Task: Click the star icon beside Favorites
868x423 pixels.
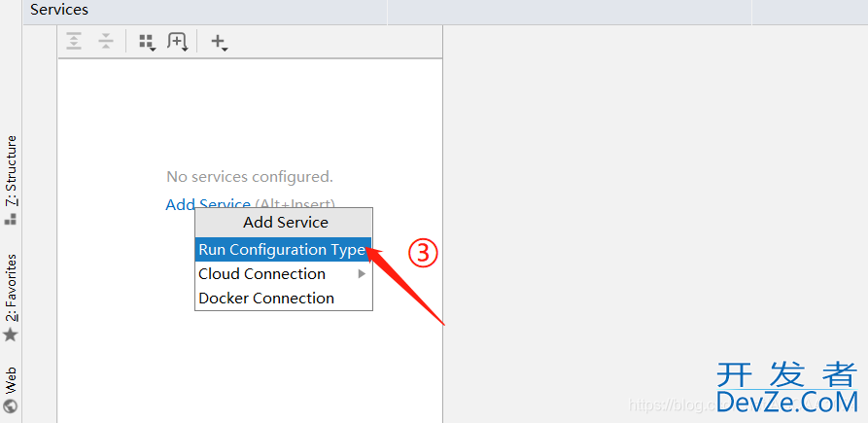Action: 11,335
